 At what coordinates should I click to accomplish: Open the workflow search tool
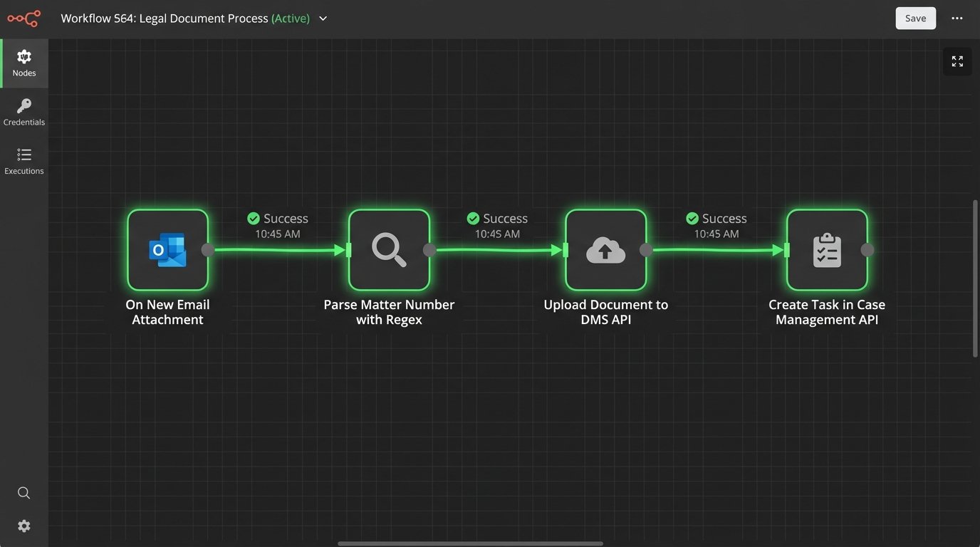(24, 492)
